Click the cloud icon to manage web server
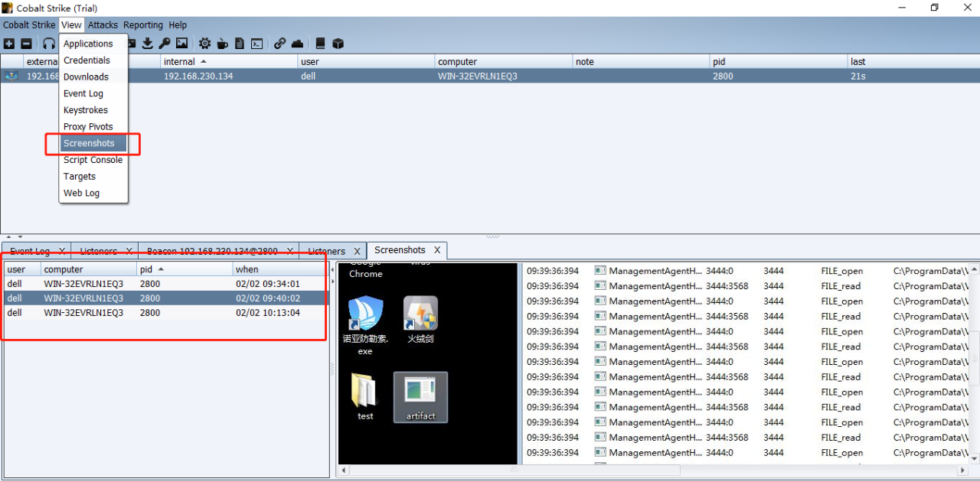The height and width of the screenshot is (482, 980). point(297,44)
